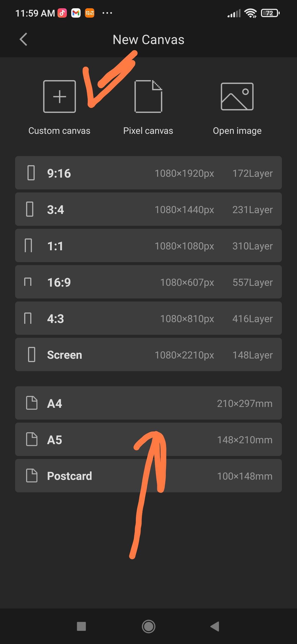The width and height of the screenshot is (297, 644).
Task: Create an A5 paper canvas
Action: click(x=148, y=439)
